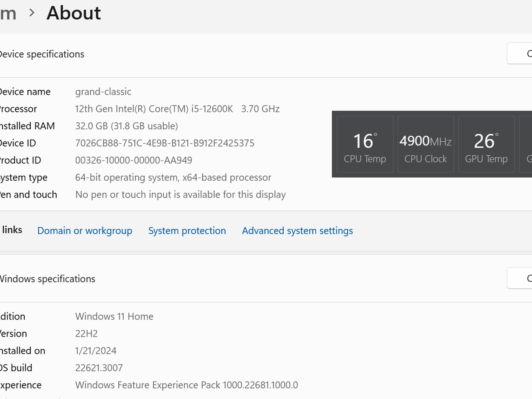
Task: Click the i5-12600K processor value text
Action: point(177,109)
